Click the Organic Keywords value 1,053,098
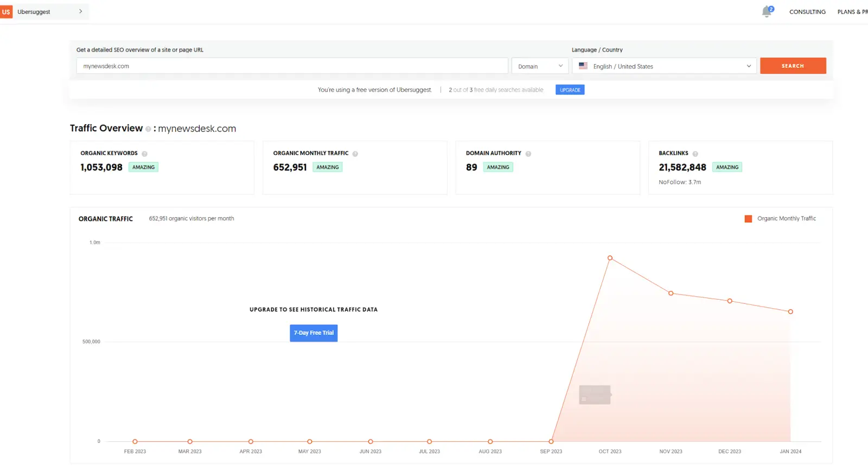The width and height of the screenshot is (868, 470). pyautogui.click(x=101, y=167)
